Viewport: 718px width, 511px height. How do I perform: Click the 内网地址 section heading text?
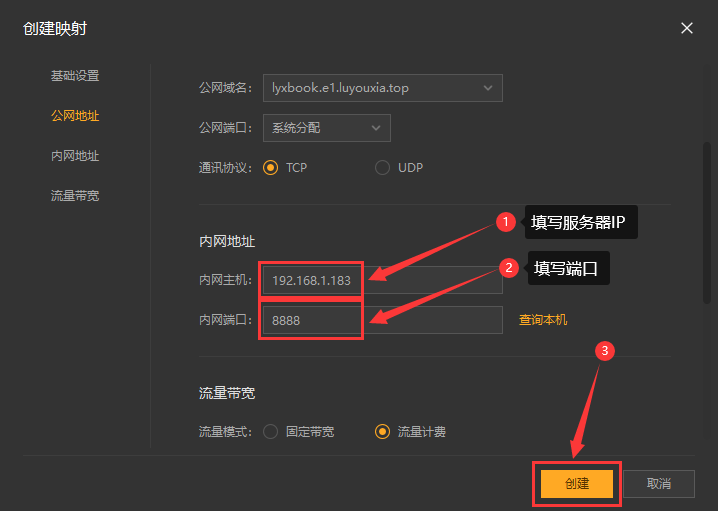pos(227,241)
